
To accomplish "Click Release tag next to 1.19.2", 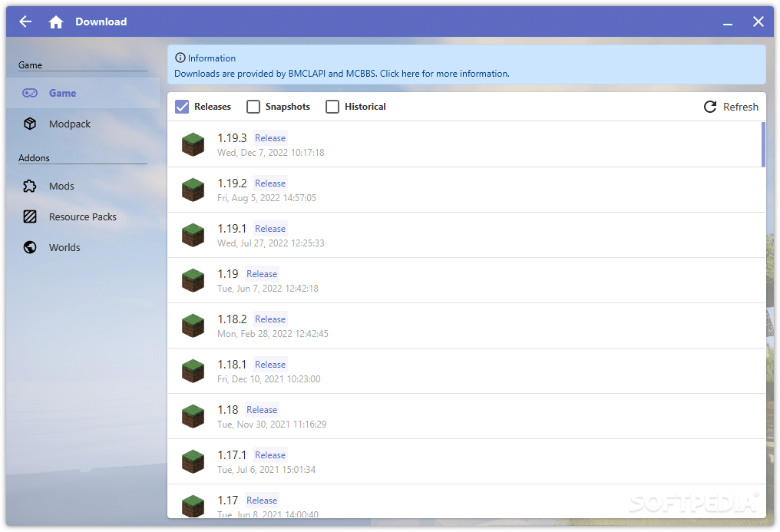I will [270, 183].
